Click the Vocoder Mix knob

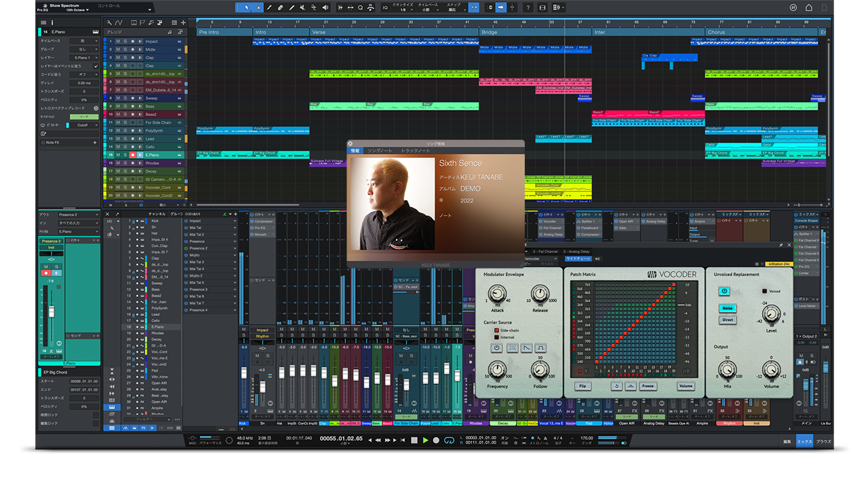726,370
